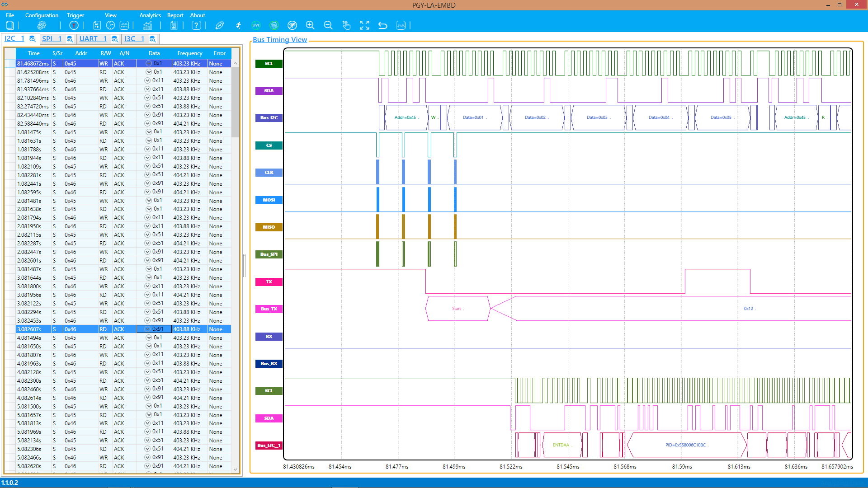Click the fit-to-screen expand icon
The width and height of the screenshot is (868, 488).
(364, 25)
